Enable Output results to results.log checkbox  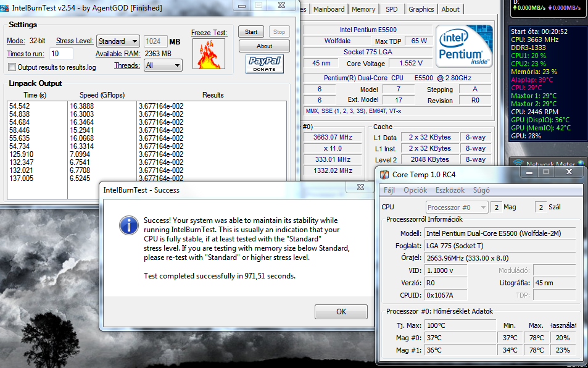click(12, 67)
